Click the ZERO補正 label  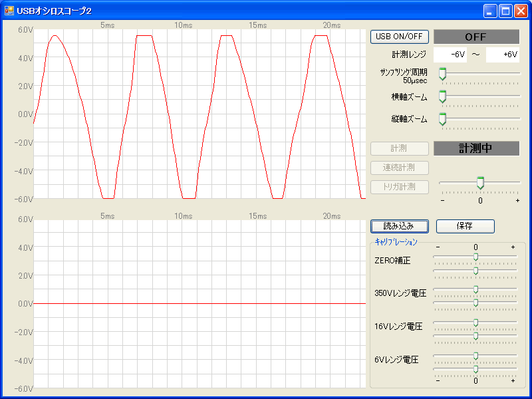pyautogui.click(x=392, y=261)
